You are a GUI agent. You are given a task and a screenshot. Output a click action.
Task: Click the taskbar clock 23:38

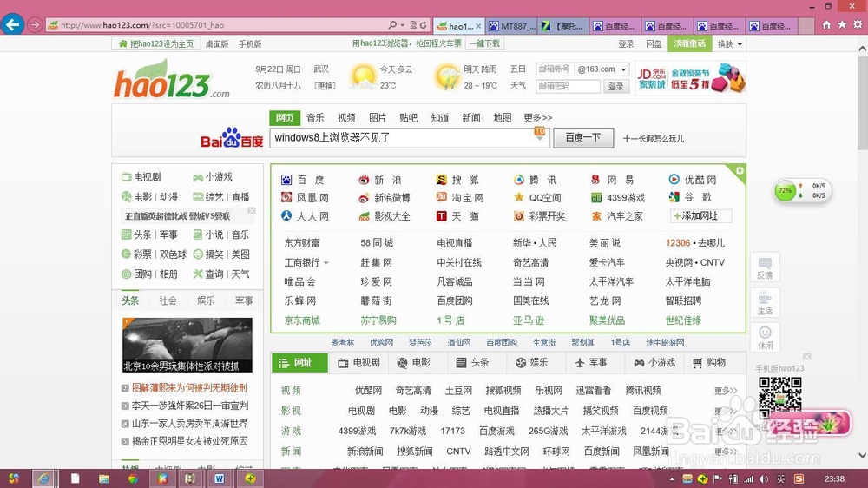[x=834, y=479]
